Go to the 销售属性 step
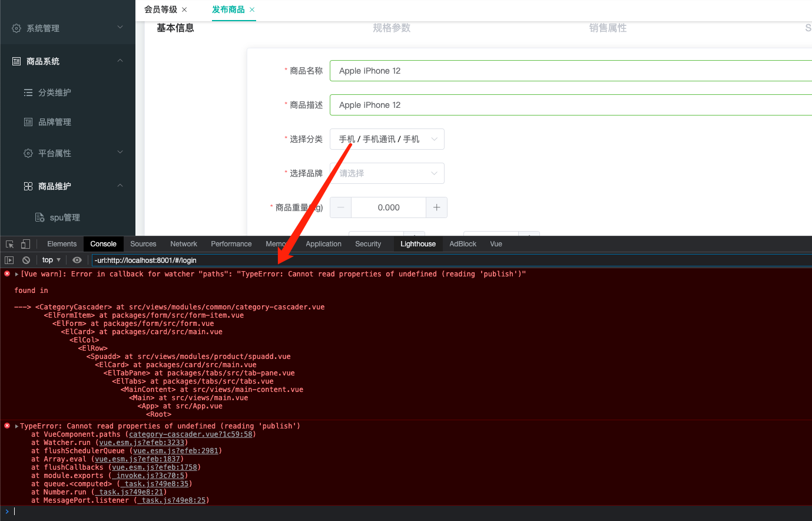Screen dimensions: 812x521 (x=608, y=28)
